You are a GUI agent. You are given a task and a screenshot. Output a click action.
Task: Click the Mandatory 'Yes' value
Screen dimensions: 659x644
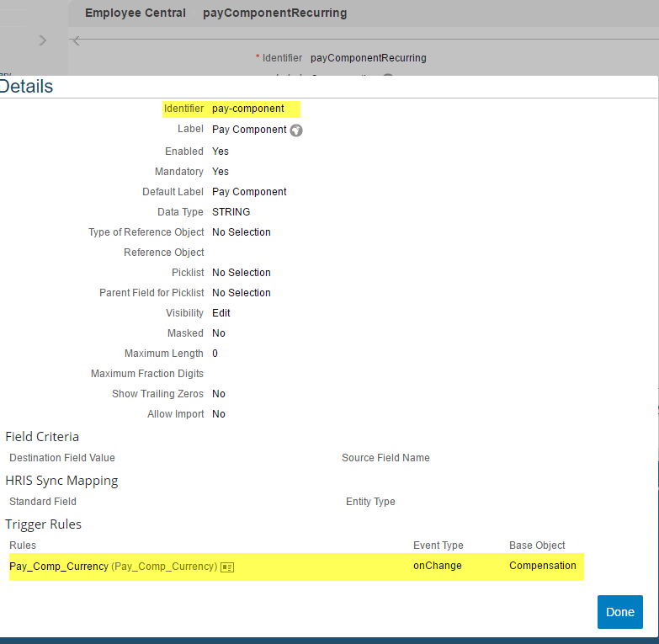[221, 172]
